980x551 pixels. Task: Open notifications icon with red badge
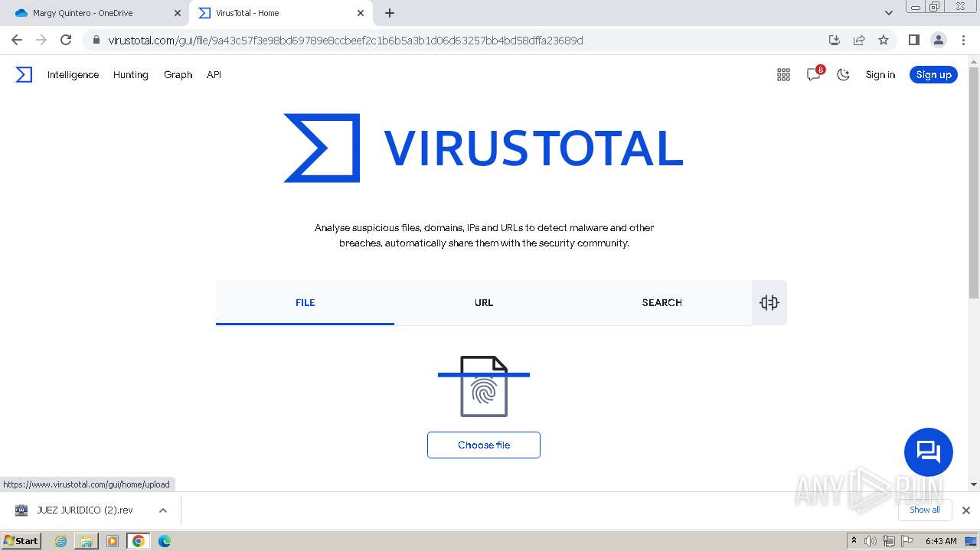[x=814, y=73]
